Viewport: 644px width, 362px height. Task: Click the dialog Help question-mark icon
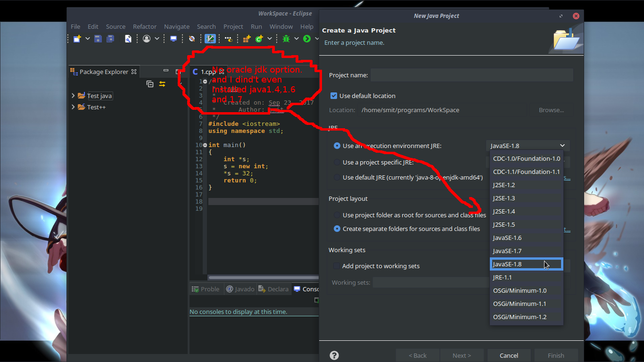pyautogui.click(x=334, y=355)
